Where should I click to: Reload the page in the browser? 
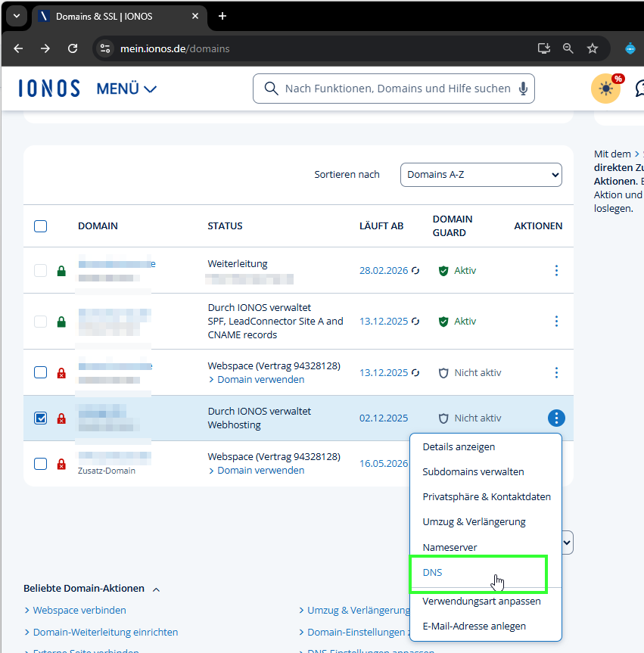click(73, 48)
